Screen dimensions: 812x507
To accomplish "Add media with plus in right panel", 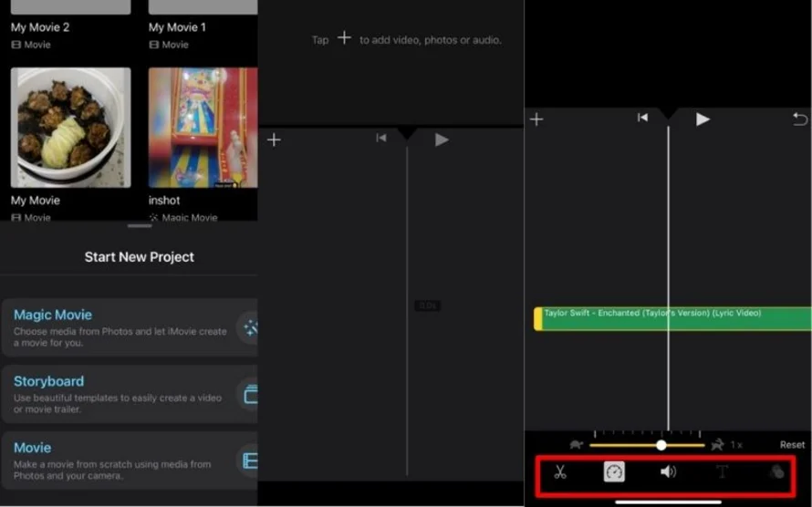I will pos(536,119).
